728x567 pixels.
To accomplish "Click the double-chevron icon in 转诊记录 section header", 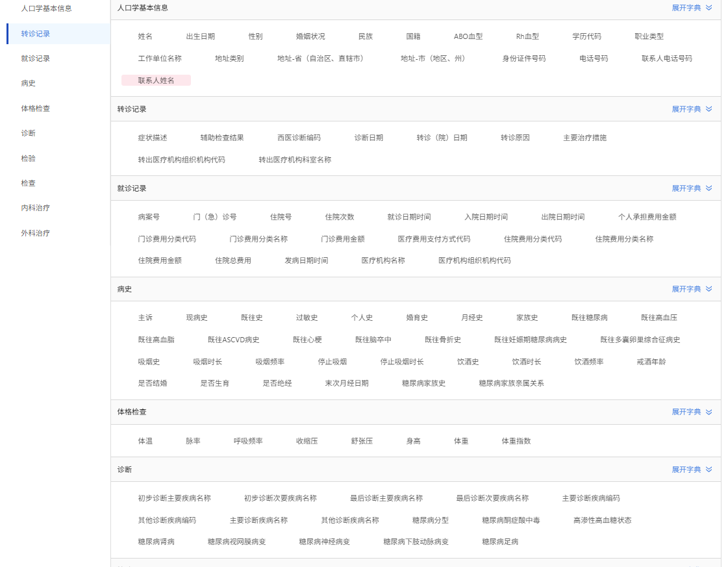I will (x=709, y=109).
